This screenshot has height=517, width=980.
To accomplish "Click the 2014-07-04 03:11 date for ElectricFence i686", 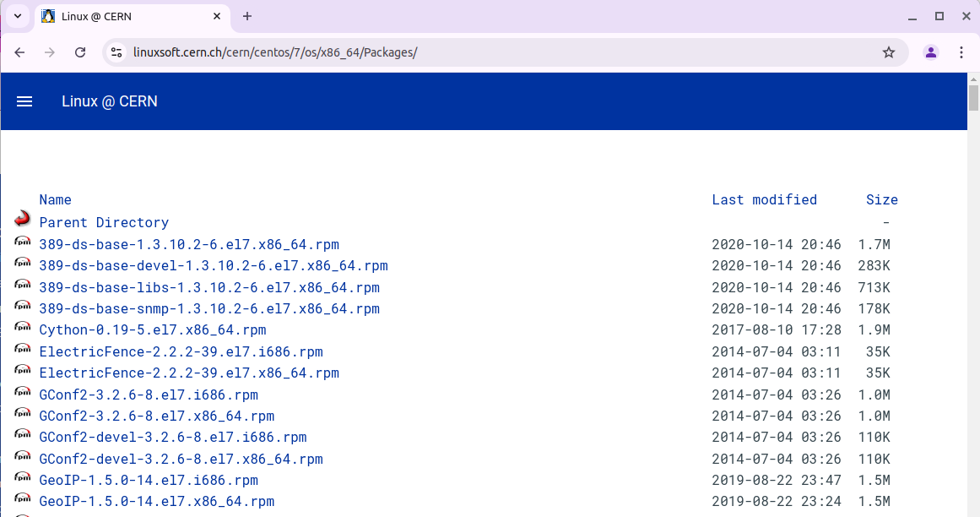I will click(x=777, y=352).
